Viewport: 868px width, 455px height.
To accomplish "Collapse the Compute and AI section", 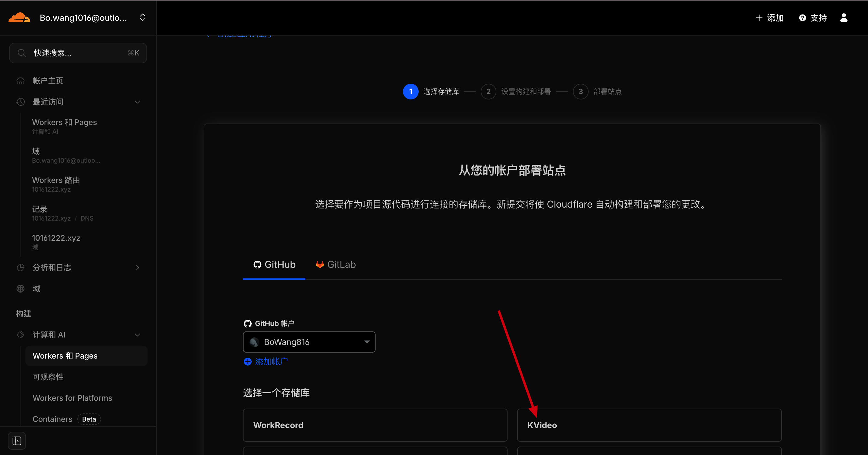I will click(137, 335).
